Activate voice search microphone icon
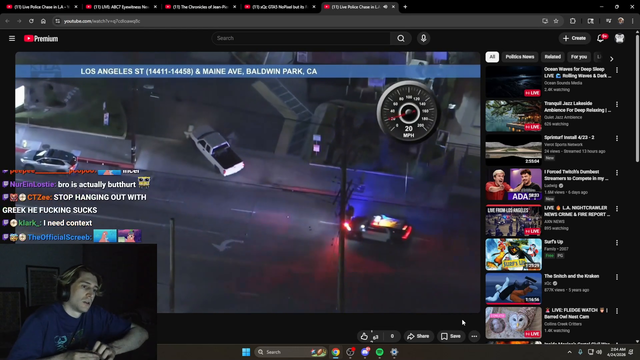 (x=423, y=38)
